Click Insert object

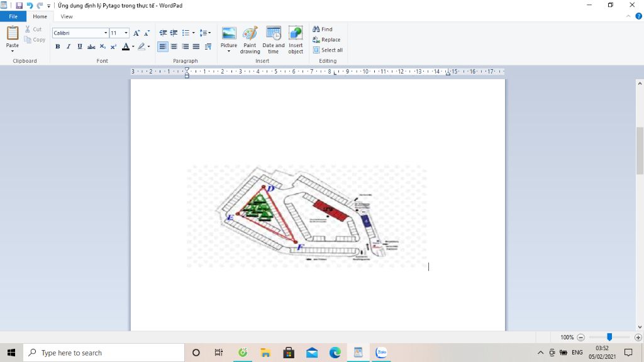coord(296,40)
